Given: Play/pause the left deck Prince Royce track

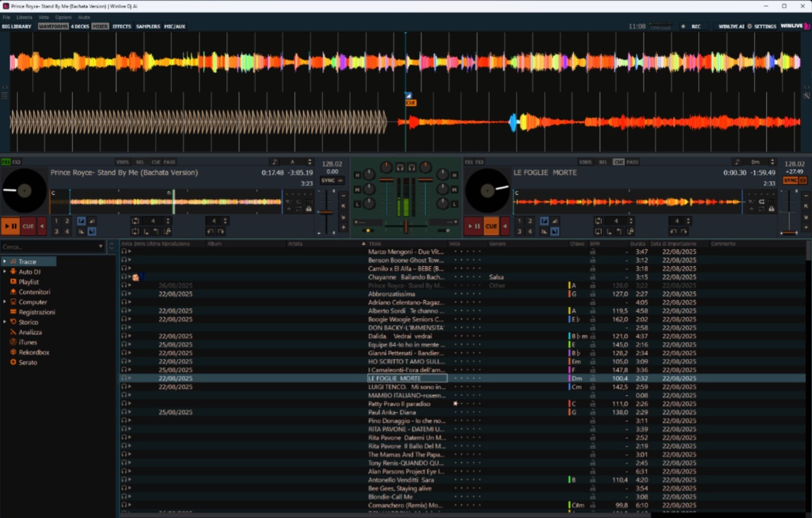Looking at the screenshot, I should click(x=10, y=226).
